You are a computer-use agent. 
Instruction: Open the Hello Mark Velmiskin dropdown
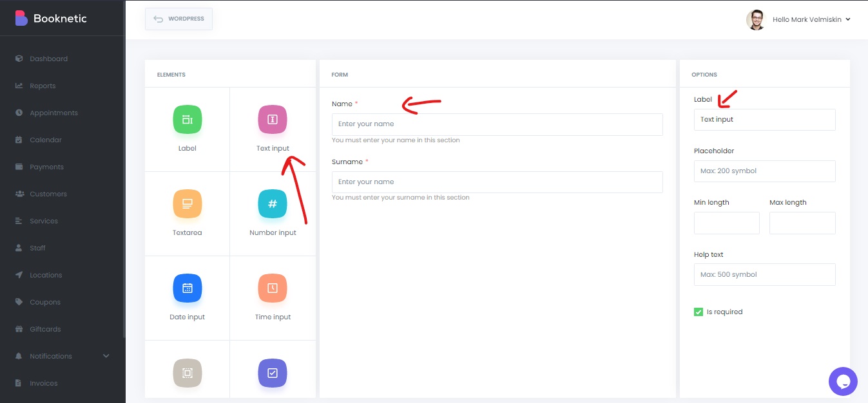pos(811,19)
